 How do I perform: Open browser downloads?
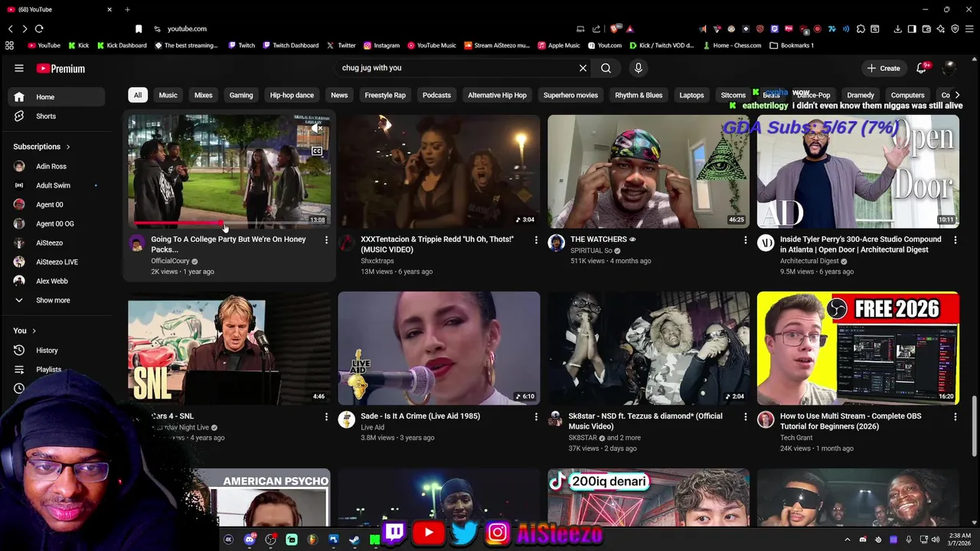click(x=897, y=29)
